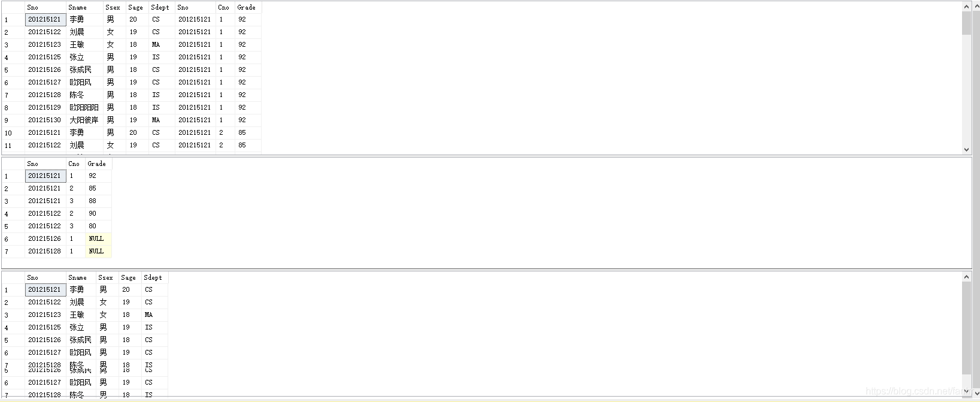
Task: Click the NULL grade cell in row 6
Action: (98, 238)
